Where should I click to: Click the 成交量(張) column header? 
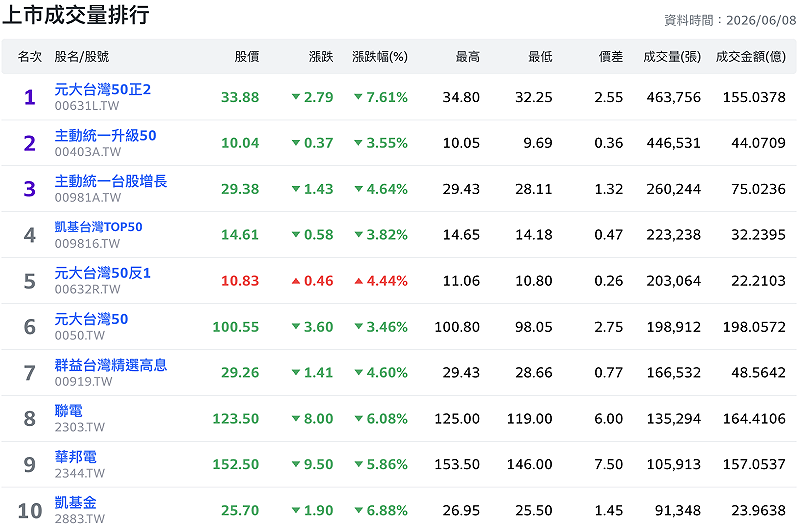(x=672, y=57)
